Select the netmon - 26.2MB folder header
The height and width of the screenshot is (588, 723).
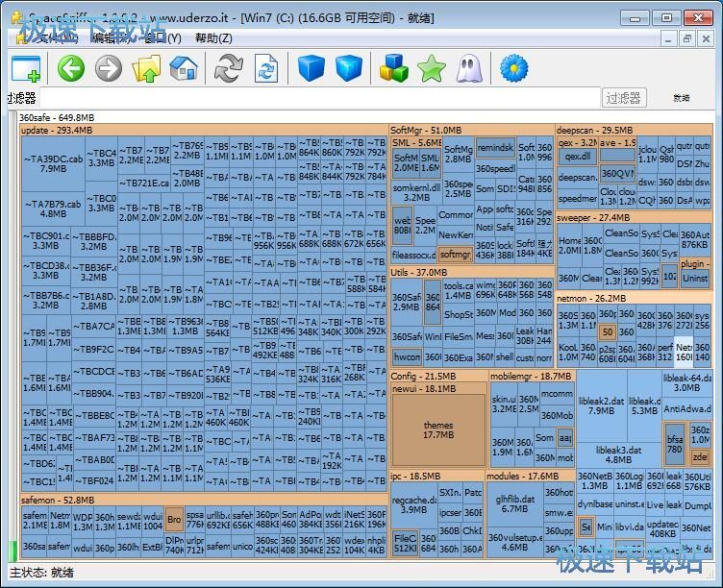[x=634, y=298]
